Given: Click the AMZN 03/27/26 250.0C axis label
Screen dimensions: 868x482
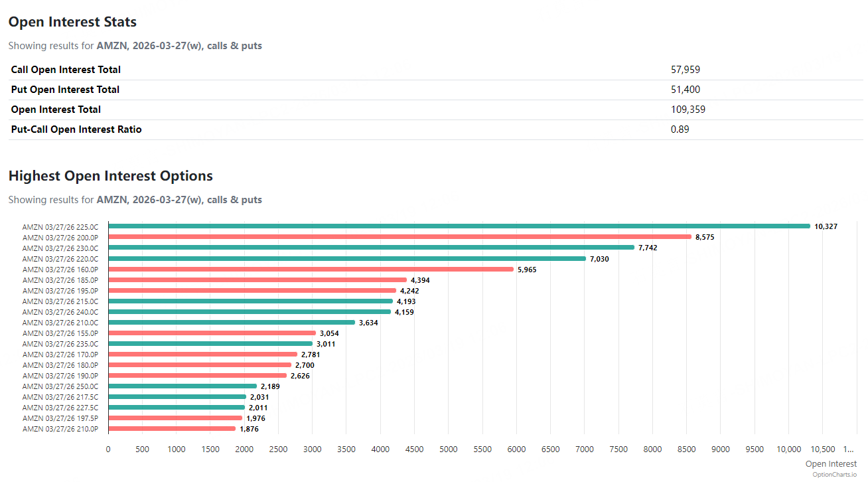Looking at the screenshot, I should point(60,386).
